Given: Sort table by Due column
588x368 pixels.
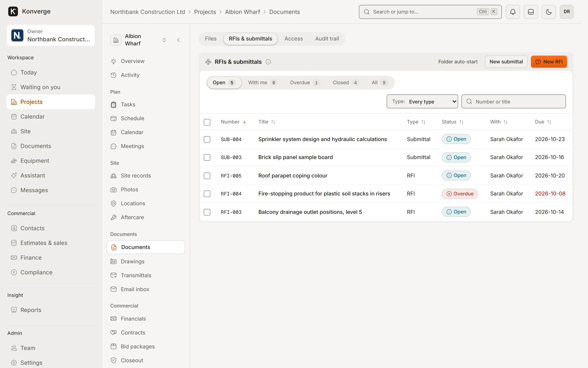Looking at the screenshot, I should tap(543, 122).
